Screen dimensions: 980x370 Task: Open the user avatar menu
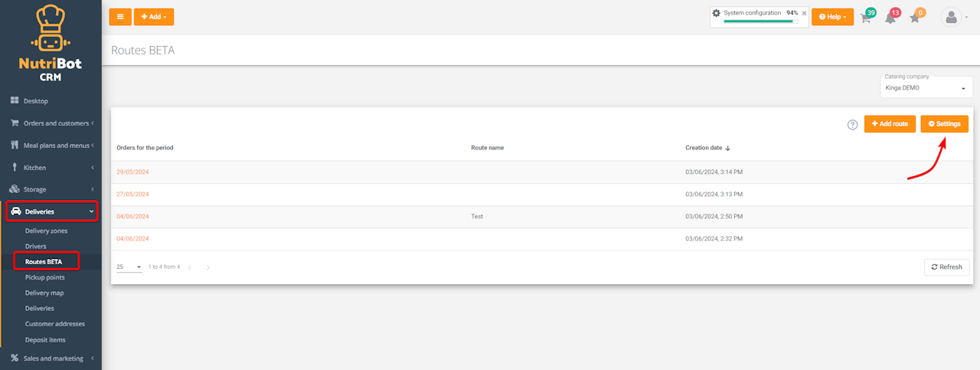(952, 17)
